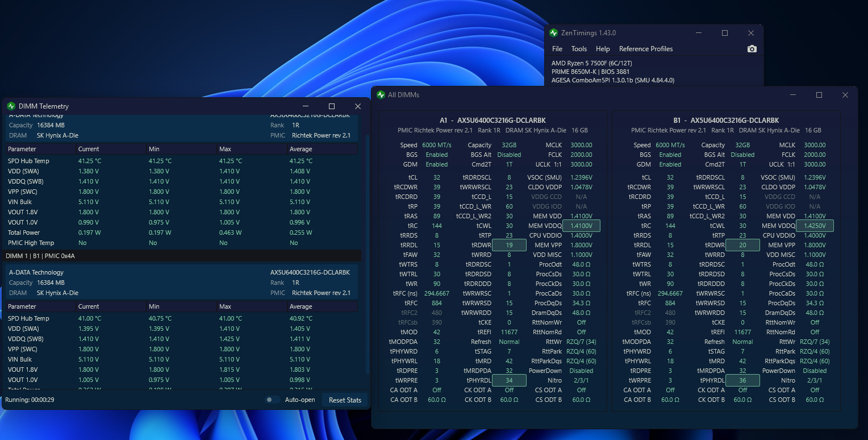868x440 pixels.
Task: Click the PRIME B650M-K BIOS 3881 line
Action: pyautogui.click(x=591, y=72)
